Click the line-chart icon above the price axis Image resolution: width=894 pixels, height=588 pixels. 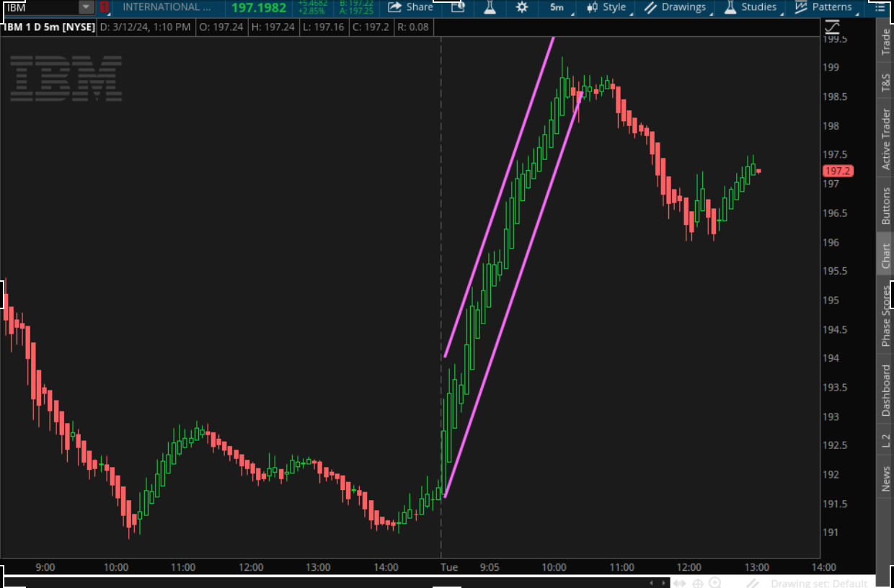[832, 27]
